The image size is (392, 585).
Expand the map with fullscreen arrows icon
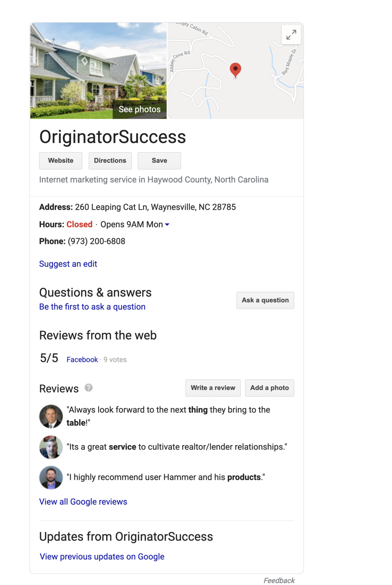[291, 35]
